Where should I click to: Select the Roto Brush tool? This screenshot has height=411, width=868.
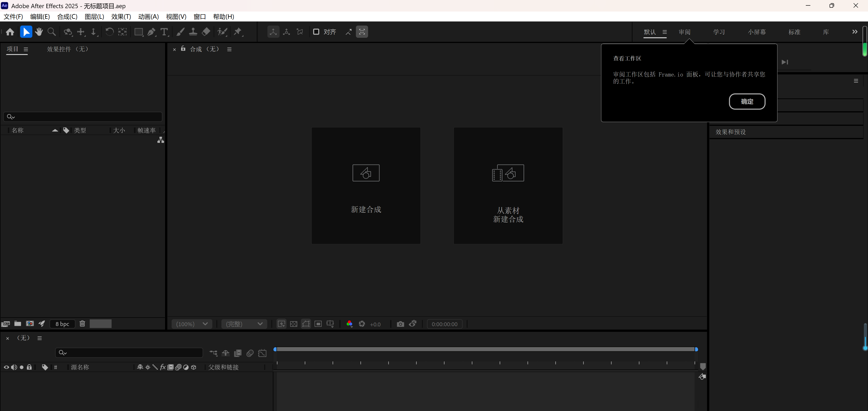click(222, 32)
